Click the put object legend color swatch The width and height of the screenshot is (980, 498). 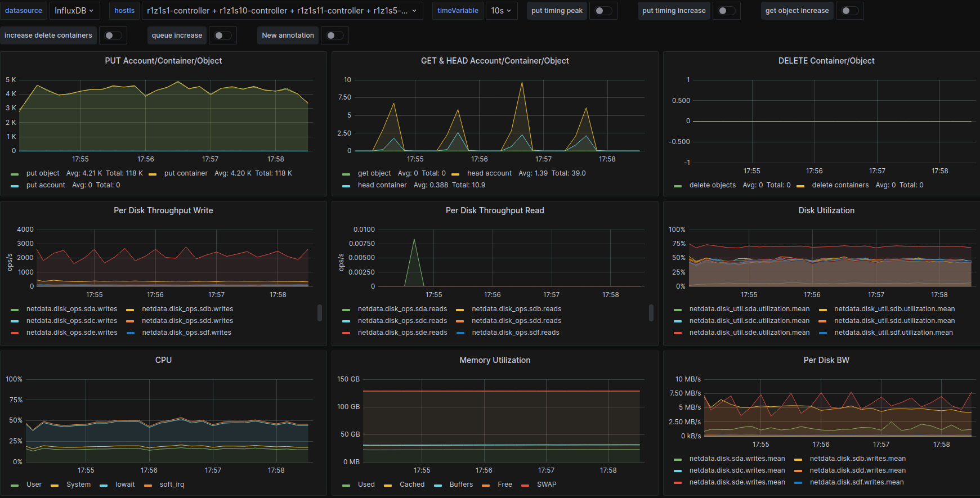[15, 174]
